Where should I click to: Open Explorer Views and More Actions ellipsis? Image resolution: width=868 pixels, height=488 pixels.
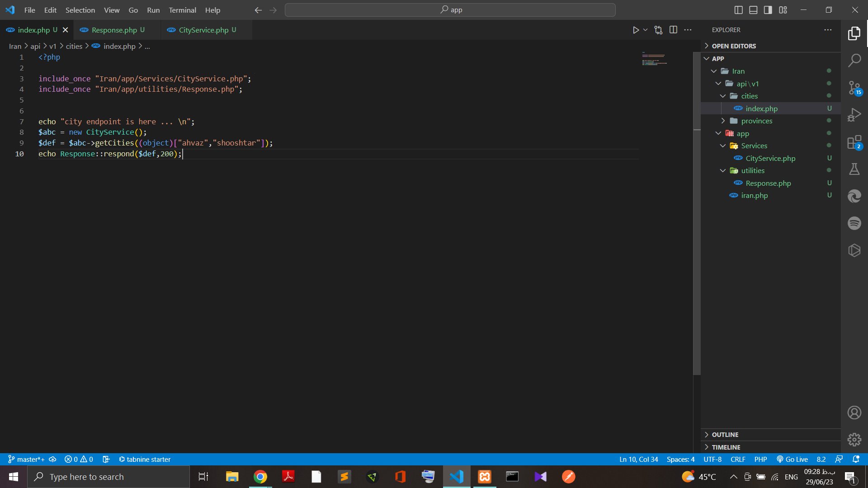(828, 30)
